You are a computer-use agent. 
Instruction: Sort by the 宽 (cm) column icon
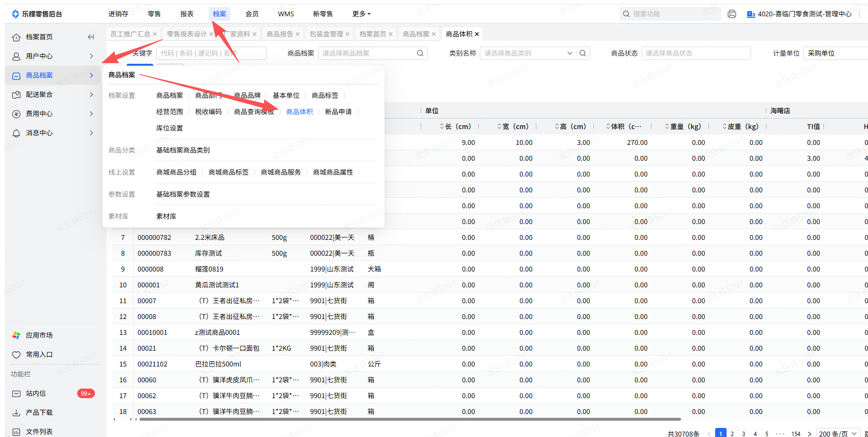[499, 127]
